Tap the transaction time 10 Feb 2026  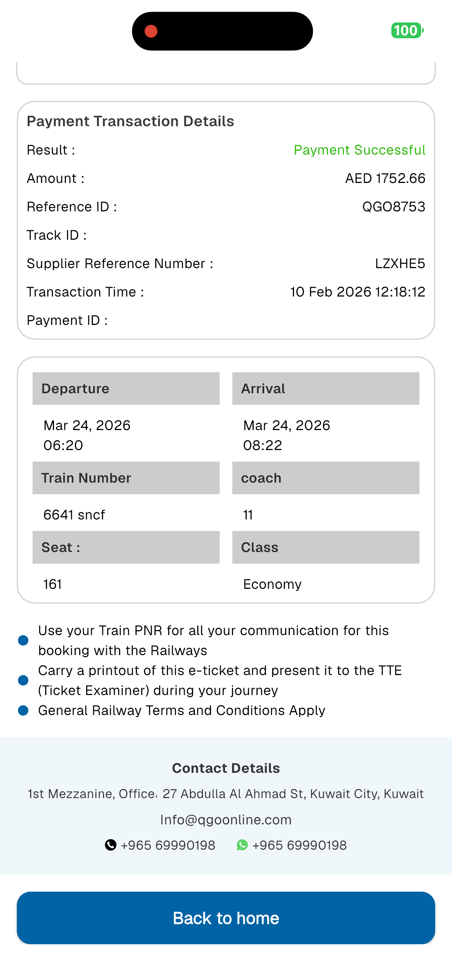click(358, 292)
